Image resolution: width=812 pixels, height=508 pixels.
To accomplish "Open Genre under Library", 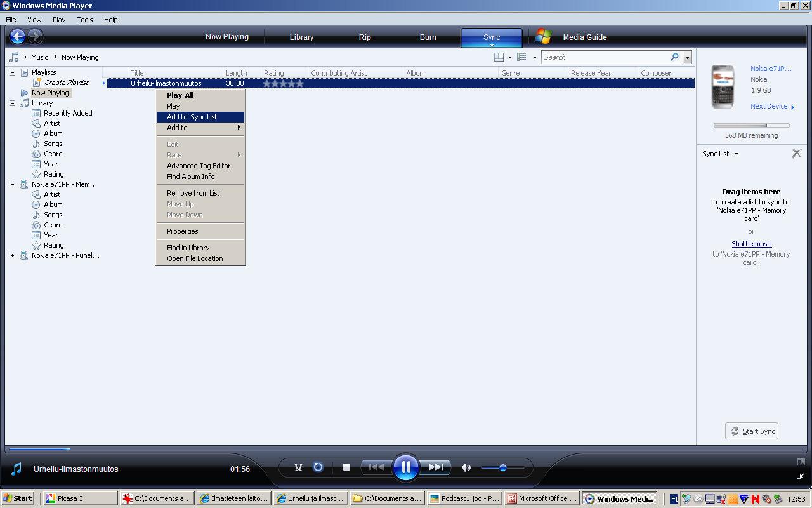I will click(x=53, y=154).
